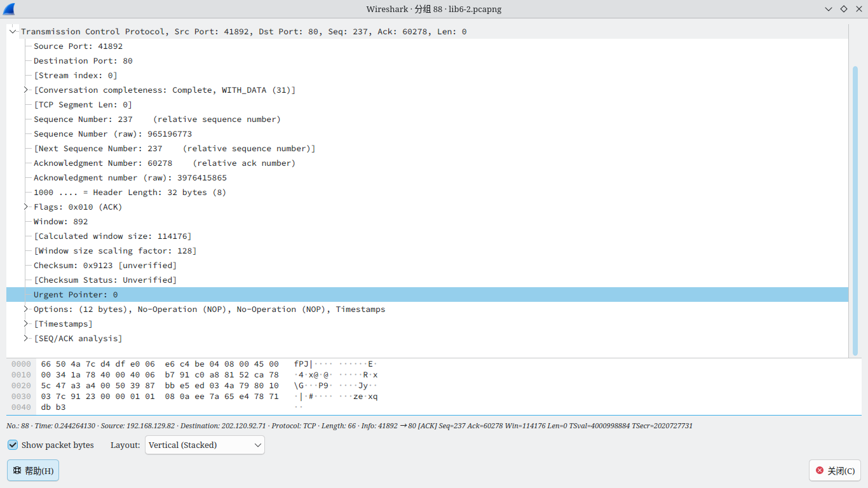Viewport: 868px width, 488px height.
Task: Open the window options chevron in title bar
Action: point(827,9)
